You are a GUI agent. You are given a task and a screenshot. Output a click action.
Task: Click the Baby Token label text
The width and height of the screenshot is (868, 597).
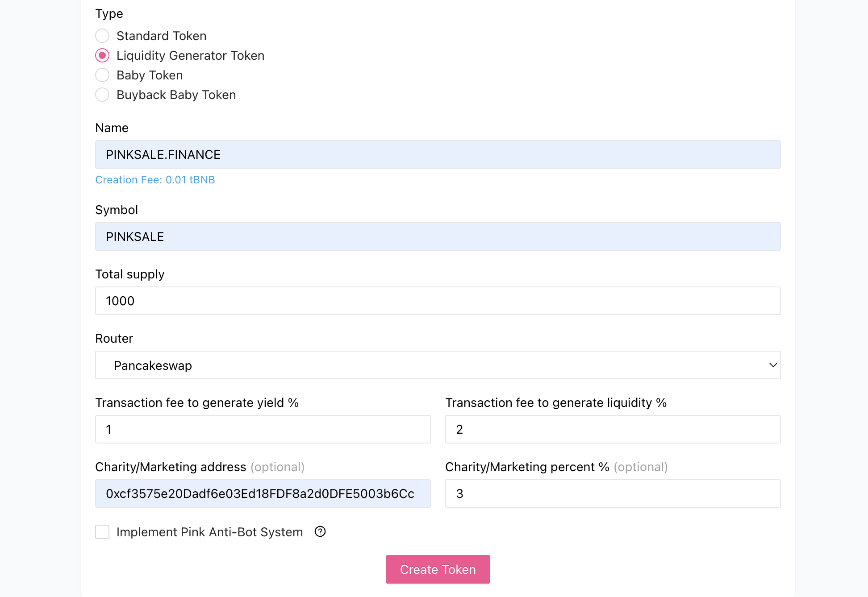150,75
